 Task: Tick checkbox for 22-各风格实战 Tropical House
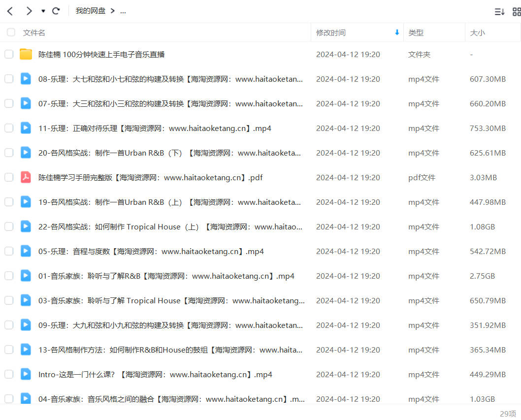[9, 226]
